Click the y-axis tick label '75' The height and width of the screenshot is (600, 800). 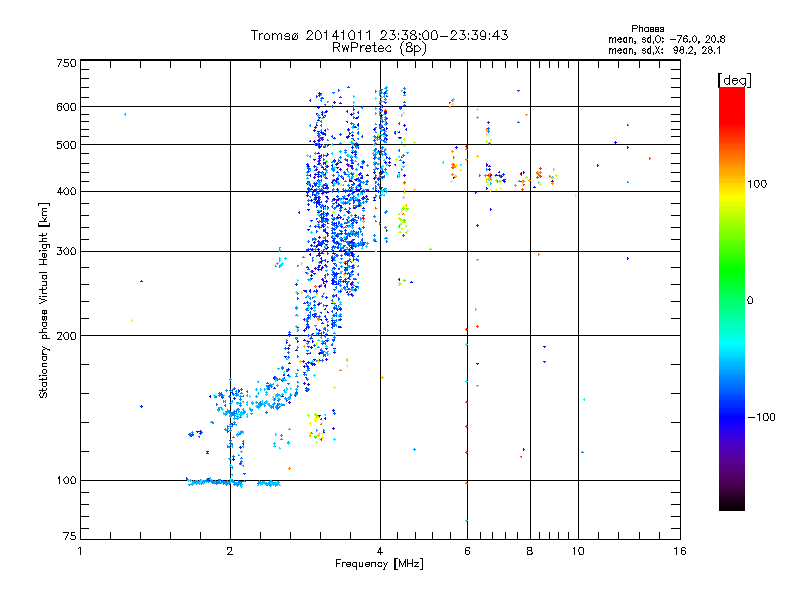coord(70,536)
